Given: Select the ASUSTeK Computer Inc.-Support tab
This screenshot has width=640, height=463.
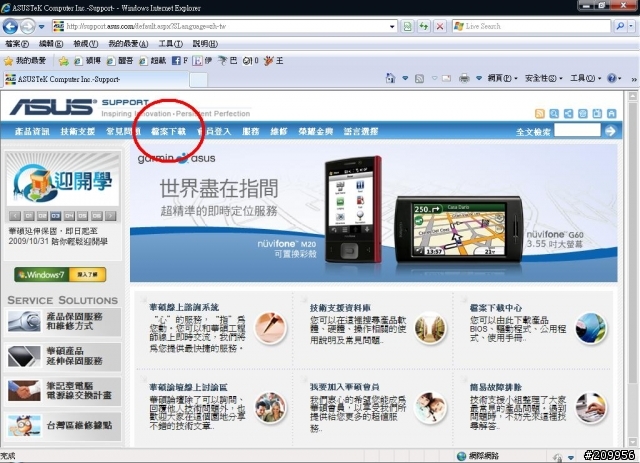Looking at the screenshot, I should coord(96,79).
